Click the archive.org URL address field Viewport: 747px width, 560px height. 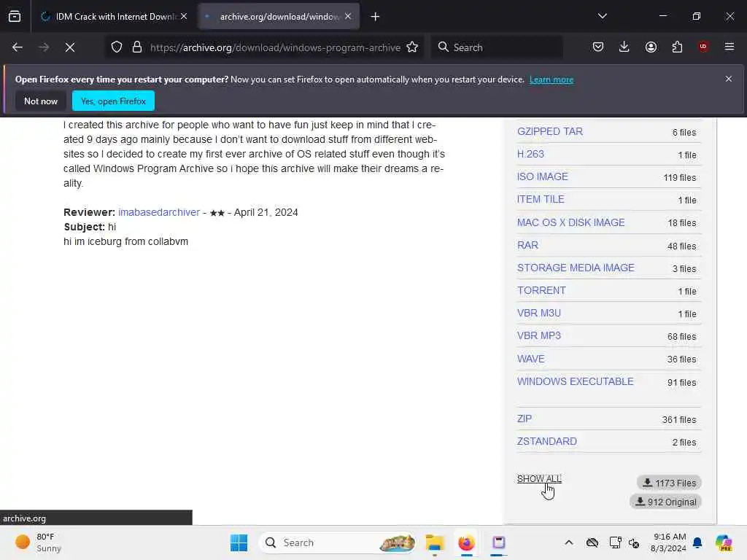tap(275, 47)
